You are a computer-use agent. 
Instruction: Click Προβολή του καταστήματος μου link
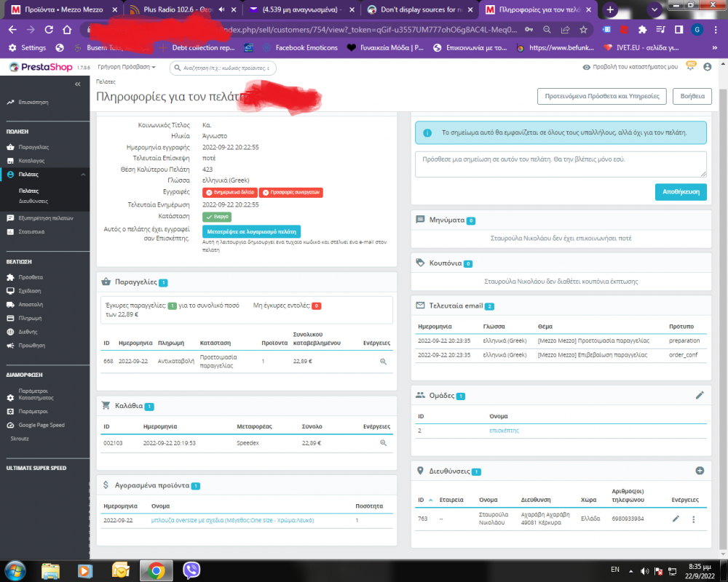[630, 67]
